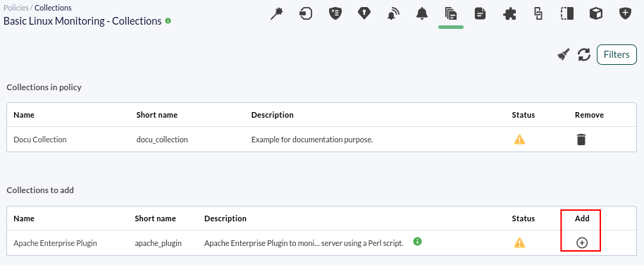Click the Docu Collection name cell
This screenshot has height=265, width=644.
pos(40,140)
